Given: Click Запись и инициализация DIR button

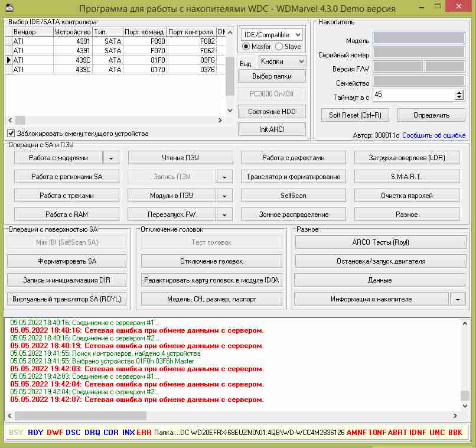Looking at the screenshot, I should [x=67, y=280].
